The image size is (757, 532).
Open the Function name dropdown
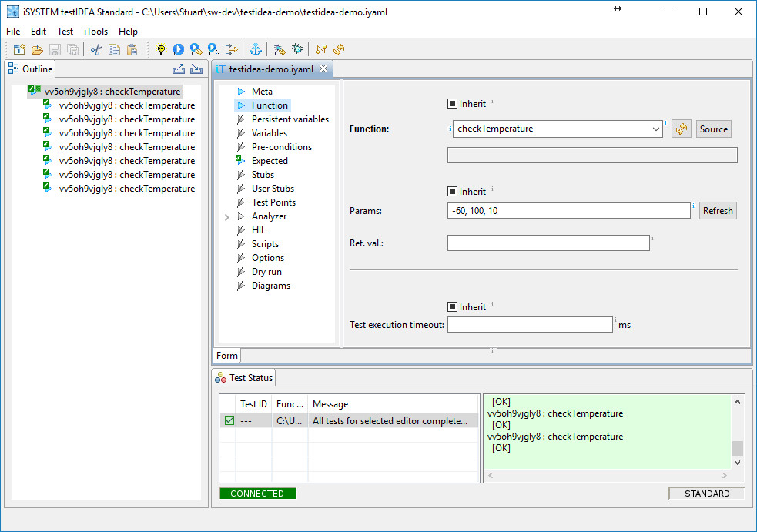click(x=655, y=129)
